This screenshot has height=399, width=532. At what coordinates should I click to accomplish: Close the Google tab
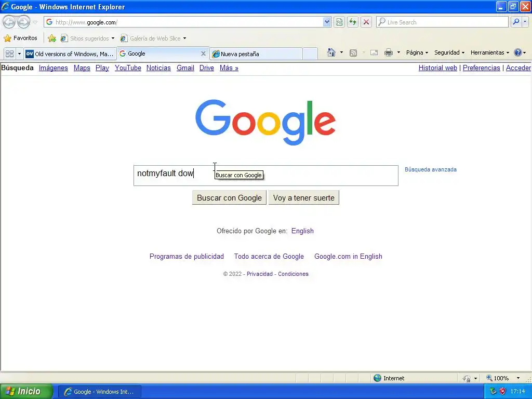pos(203,54)
